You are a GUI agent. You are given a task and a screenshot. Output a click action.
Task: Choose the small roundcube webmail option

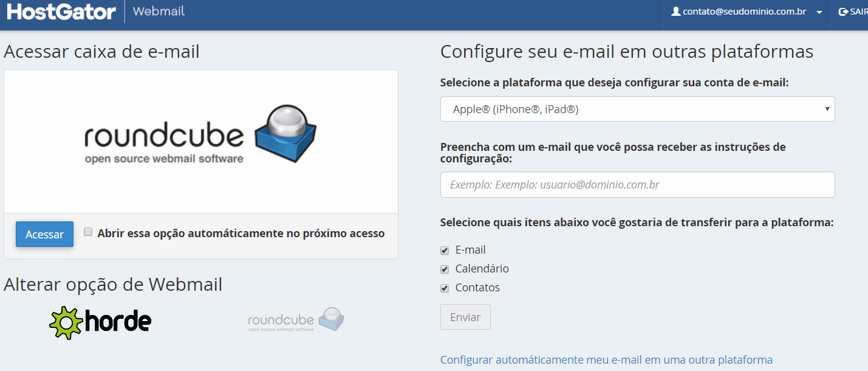pyautogui.click(x=296, y=319)
